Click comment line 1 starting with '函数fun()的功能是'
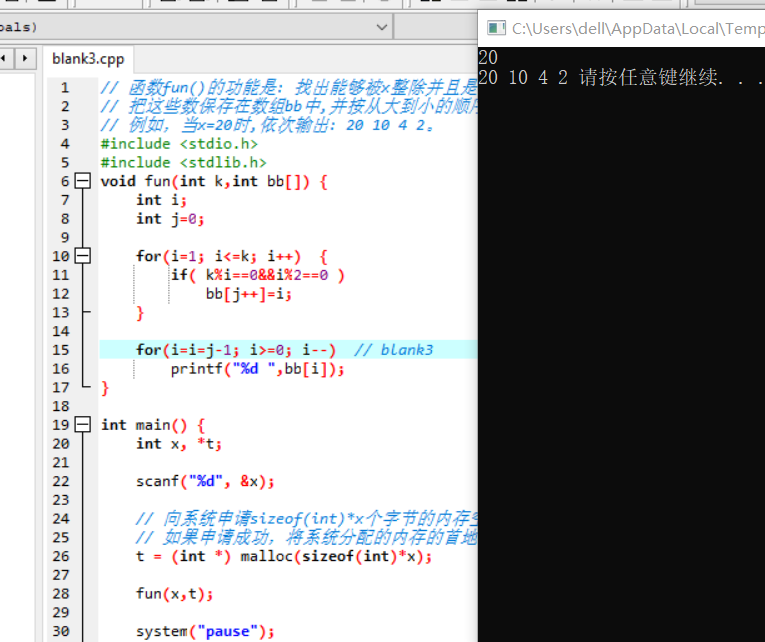The height and width of the screenshot is (642, 765). tap(289, 88)
